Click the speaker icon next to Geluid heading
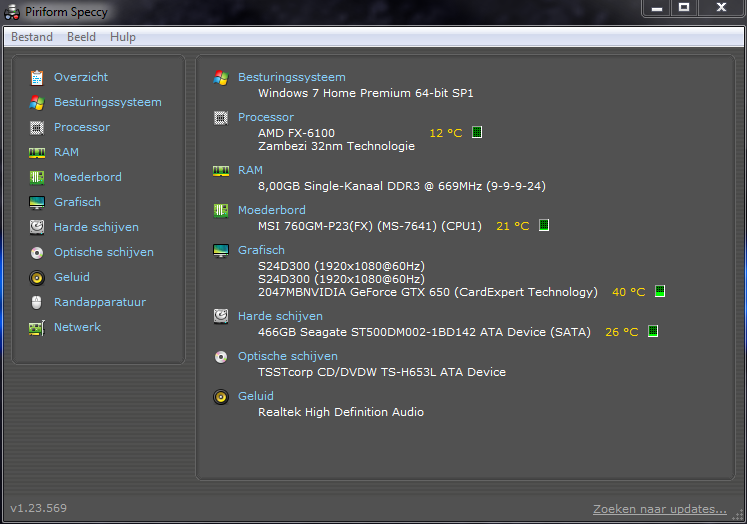The height and width of the screenshot is (524, 747). pyautogui.click(x=221, y=397)
